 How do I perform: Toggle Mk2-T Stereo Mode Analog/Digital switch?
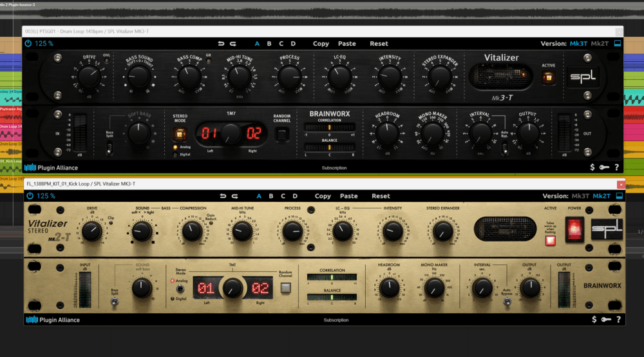point(180,289)
